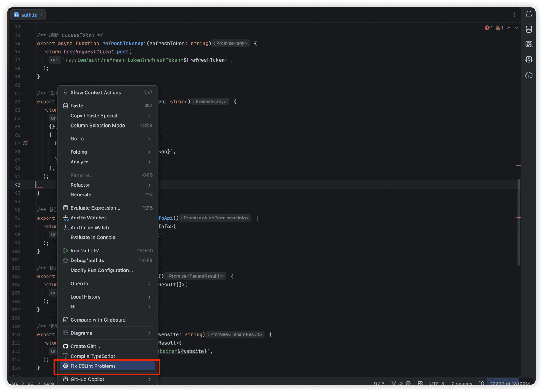Click the core breadcrumb

(49, 383)
